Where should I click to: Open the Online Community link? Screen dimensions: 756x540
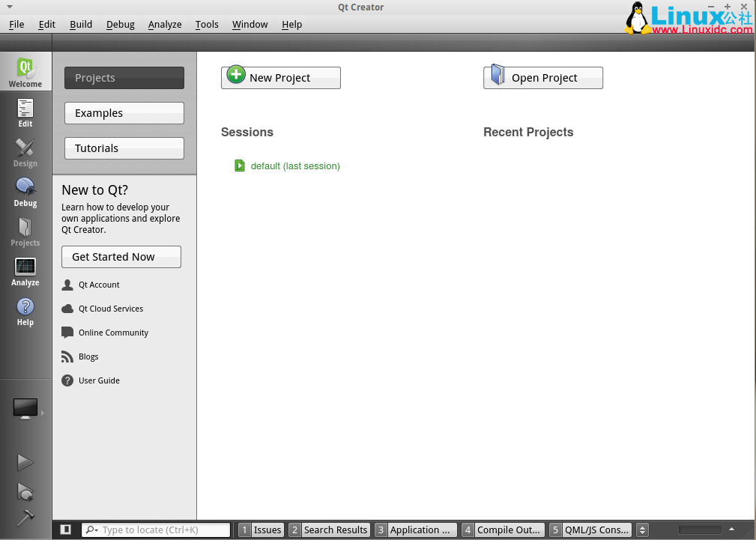coord(113,333)
